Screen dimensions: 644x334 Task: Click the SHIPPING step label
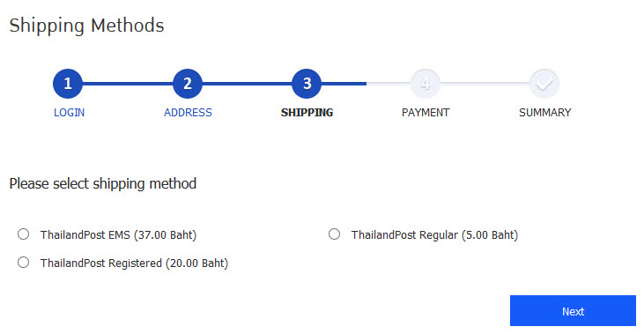(x=307, y=113)
